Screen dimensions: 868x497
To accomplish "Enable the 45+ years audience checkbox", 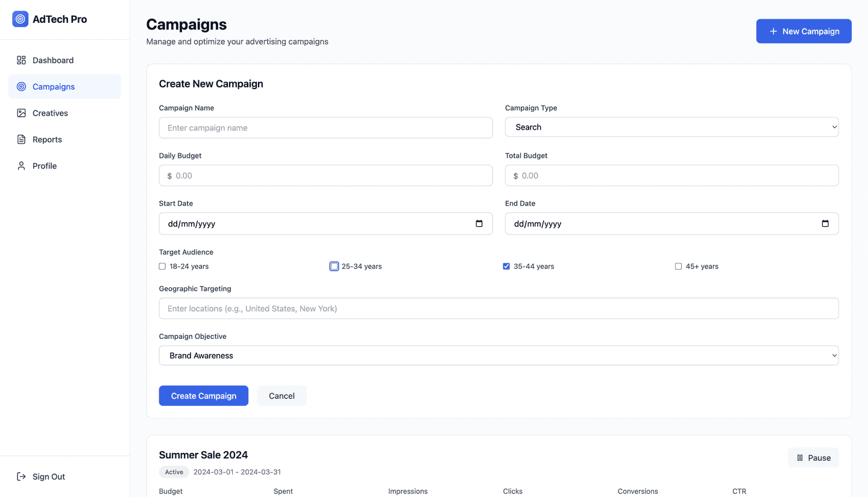I will (678, 266).
